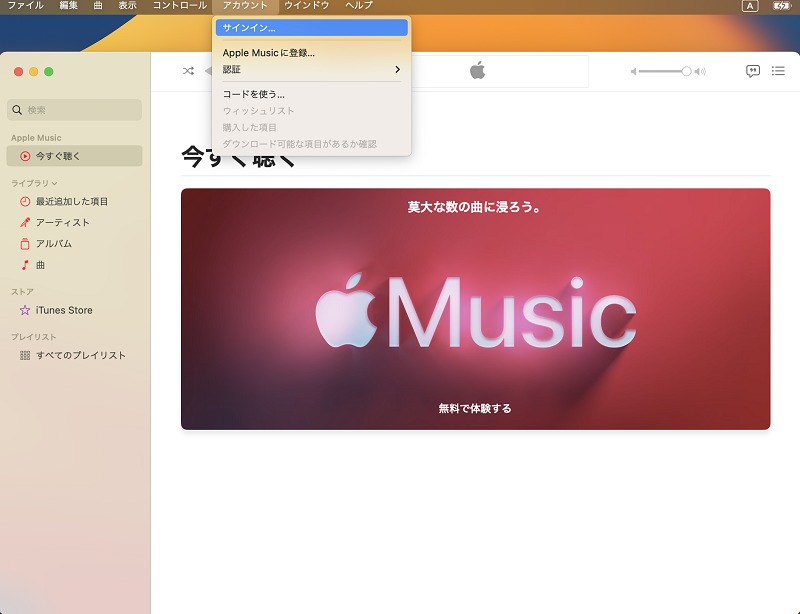
Task: Open the ファイル menu
Action: pyautogui.click(x=26, y=6)
